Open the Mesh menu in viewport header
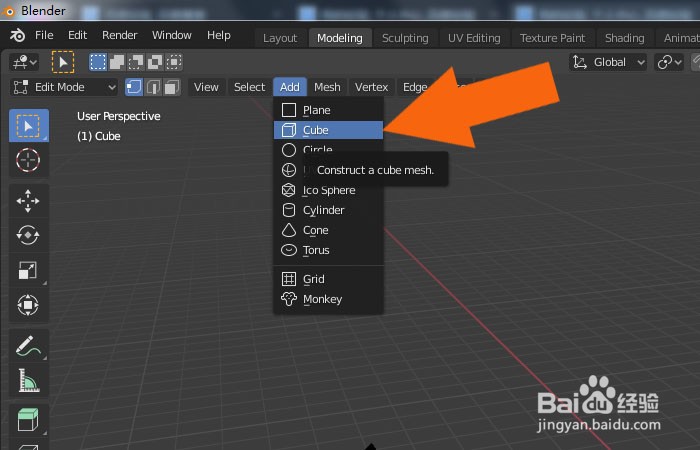Screen dimensions: 700x450 [327, 87]
